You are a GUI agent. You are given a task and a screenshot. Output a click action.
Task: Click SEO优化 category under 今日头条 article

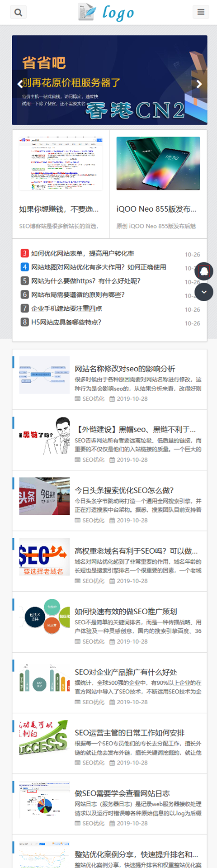coord(93,520)
